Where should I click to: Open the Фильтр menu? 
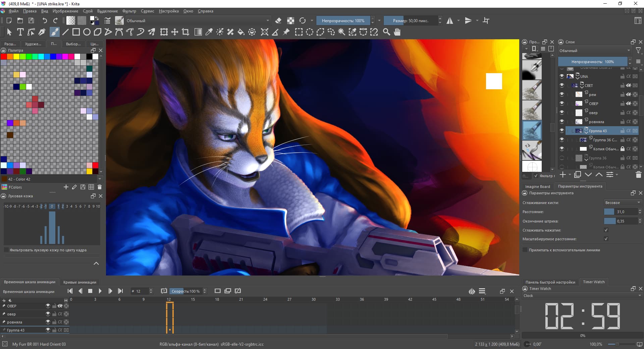[129, 11]
